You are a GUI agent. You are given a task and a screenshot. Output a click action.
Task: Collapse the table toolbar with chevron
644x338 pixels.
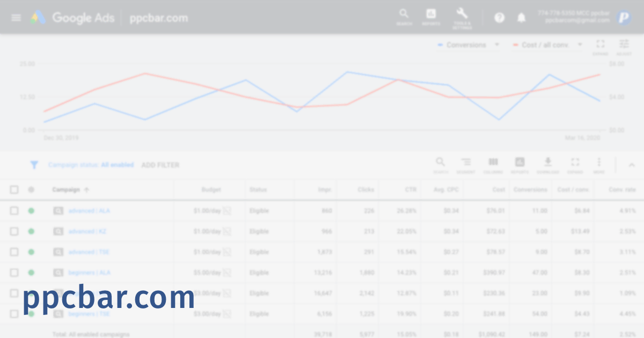[x=632, y=165]
